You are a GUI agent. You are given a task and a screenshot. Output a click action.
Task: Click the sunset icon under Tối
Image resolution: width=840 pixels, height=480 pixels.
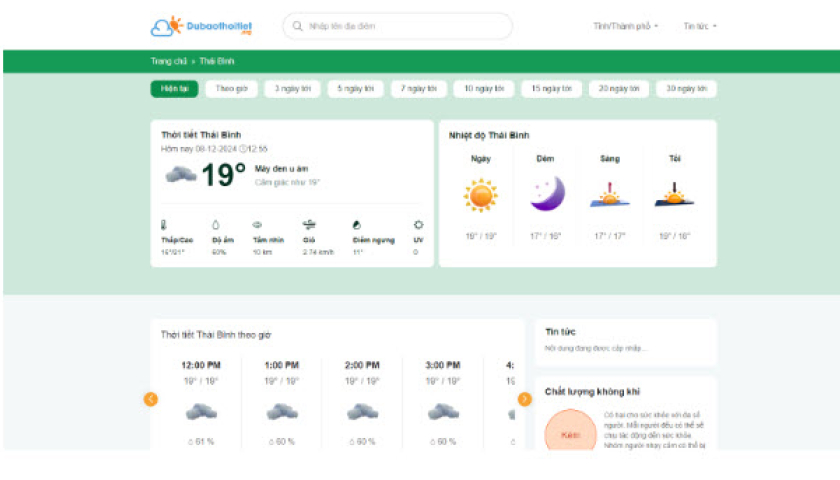[674, 194]
